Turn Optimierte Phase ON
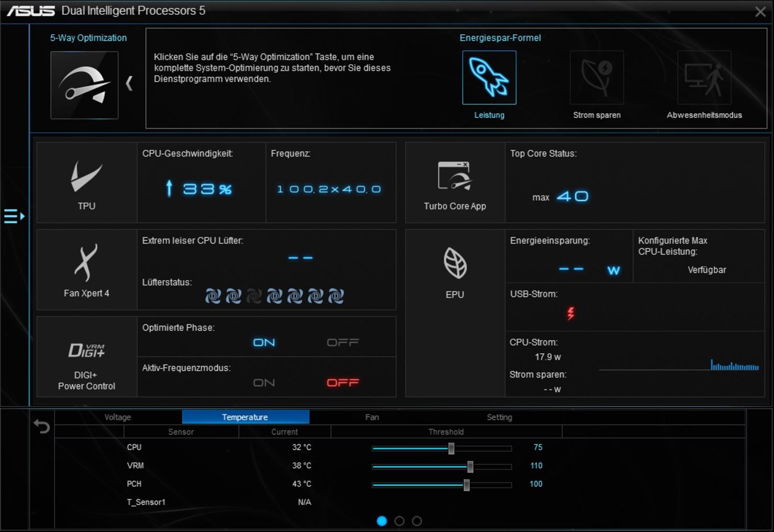The width and height of the screenshot is (774, 532). click(x=264, y=343)
